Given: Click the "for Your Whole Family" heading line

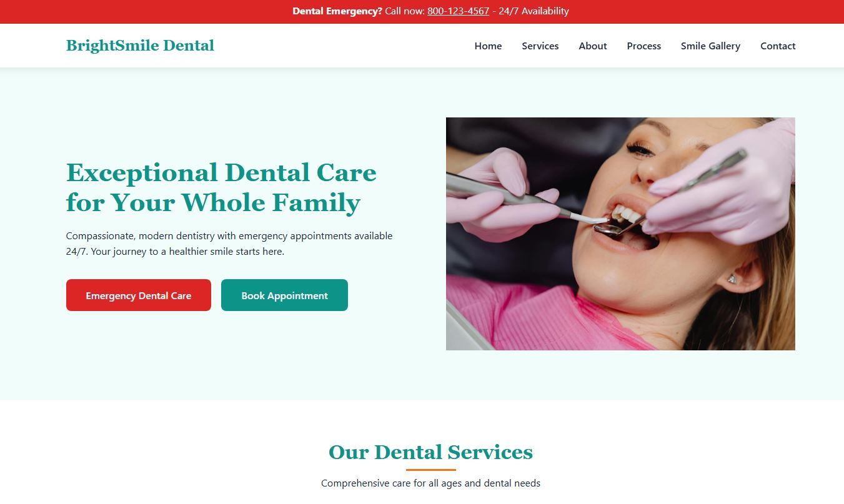Looking at the screenshot, I should click(213, 203).
